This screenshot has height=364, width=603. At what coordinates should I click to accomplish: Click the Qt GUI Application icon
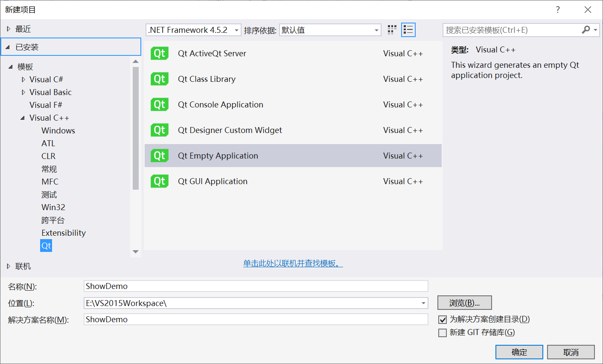tap(159, 181)
